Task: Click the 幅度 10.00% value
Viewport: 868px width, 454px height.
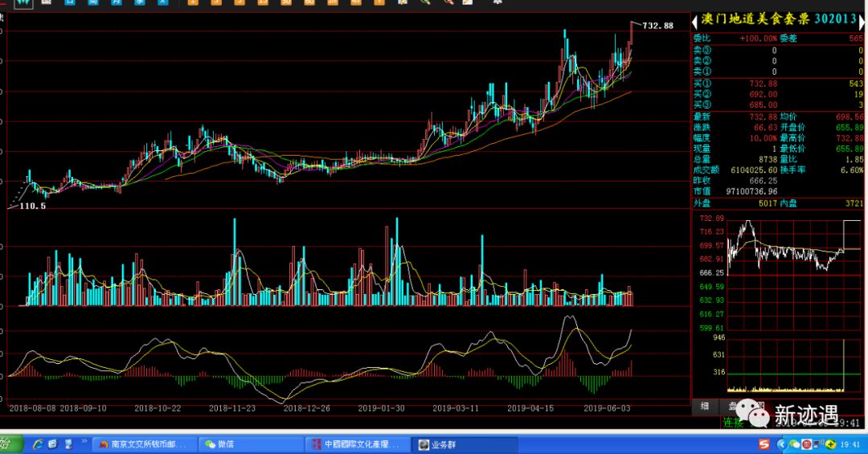Action: pos(763,138)
